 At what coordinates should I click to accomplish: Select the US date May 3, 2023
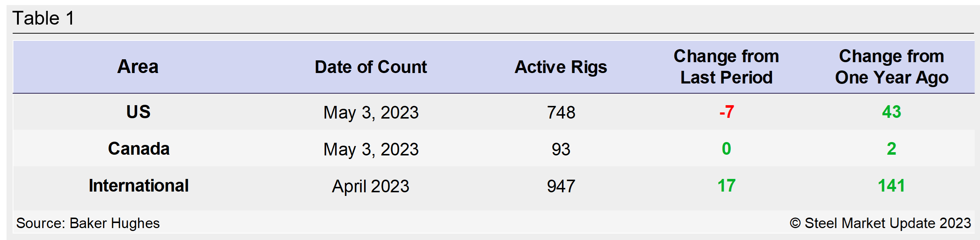coord(371,113)
